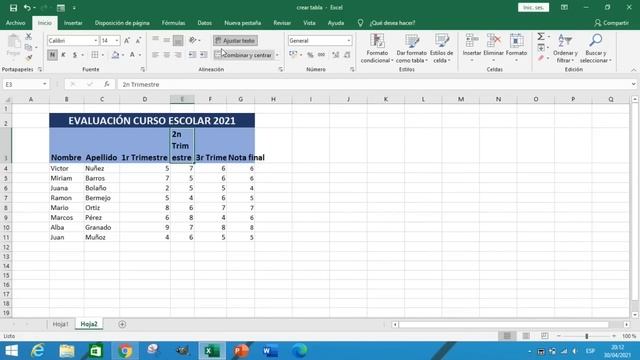Click the insert function fx icon
640x360 pixels.
107,84
